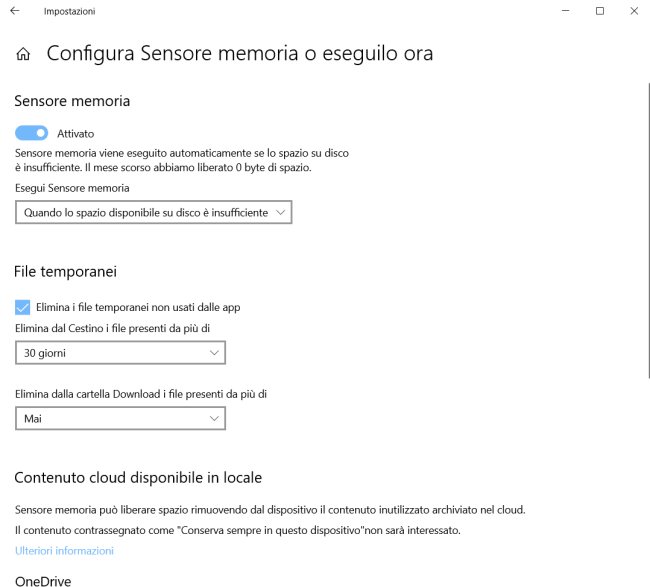This screenshot has height=587, width=650.
Task: Click the 'Attivato' toggle label
Action: 76,133
